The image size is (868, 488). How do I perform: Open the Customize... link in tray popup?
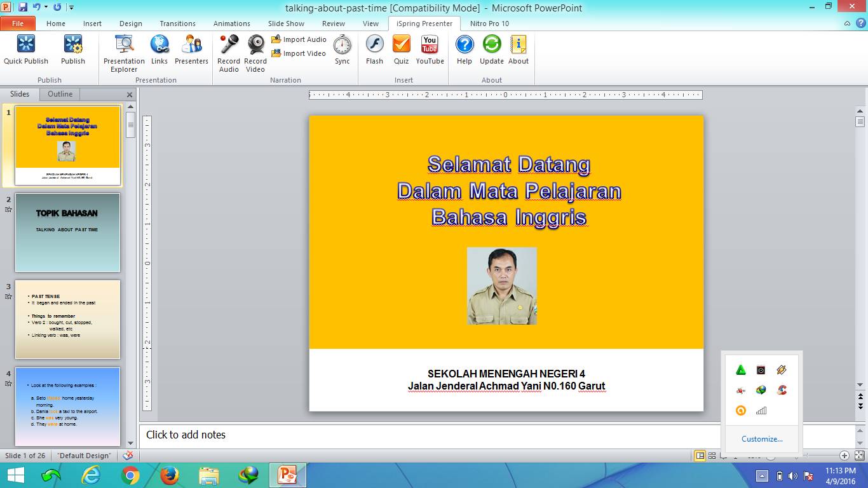click(x=762, y=439)
